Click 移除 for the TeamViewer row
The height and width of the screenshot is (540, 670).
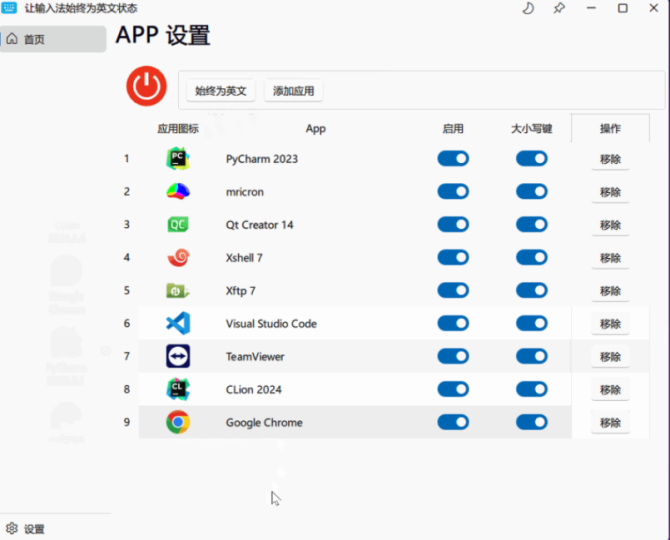click(610, 357)
